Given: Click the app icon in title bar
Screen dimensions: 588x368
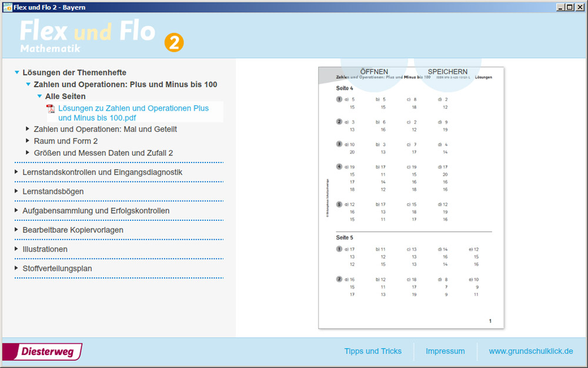Looking at the screenshot, I should (7, 7).
